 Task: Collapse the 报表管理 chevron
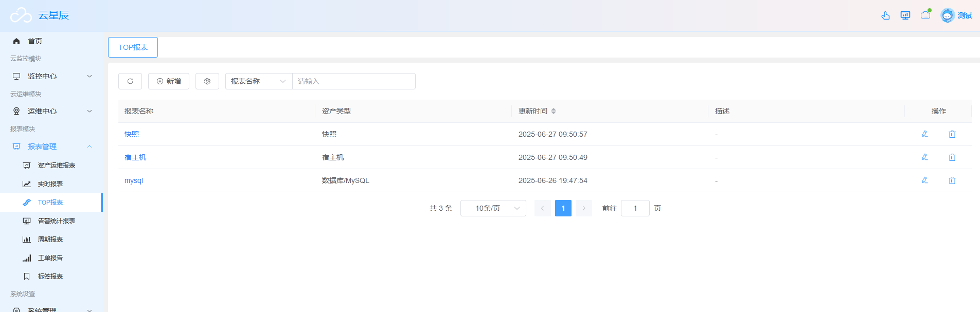pyautogui.click(x=90, y=146)
